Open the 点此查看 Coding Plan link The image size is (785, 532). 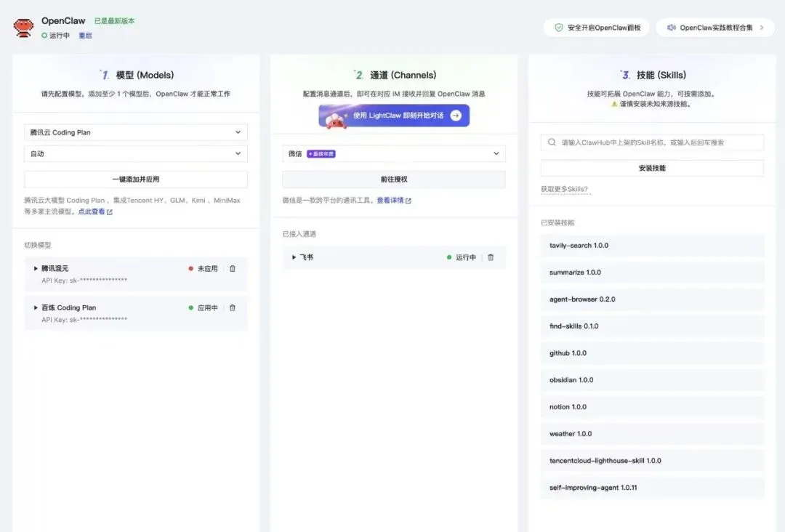pos(95,211)
